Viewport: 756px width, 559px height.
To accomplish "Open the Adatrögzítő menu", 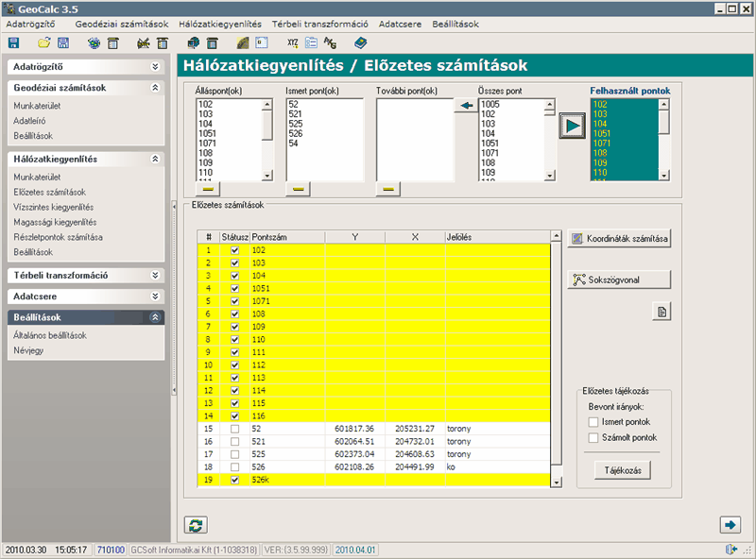I will pyautogui.click(x=30, y=25).
